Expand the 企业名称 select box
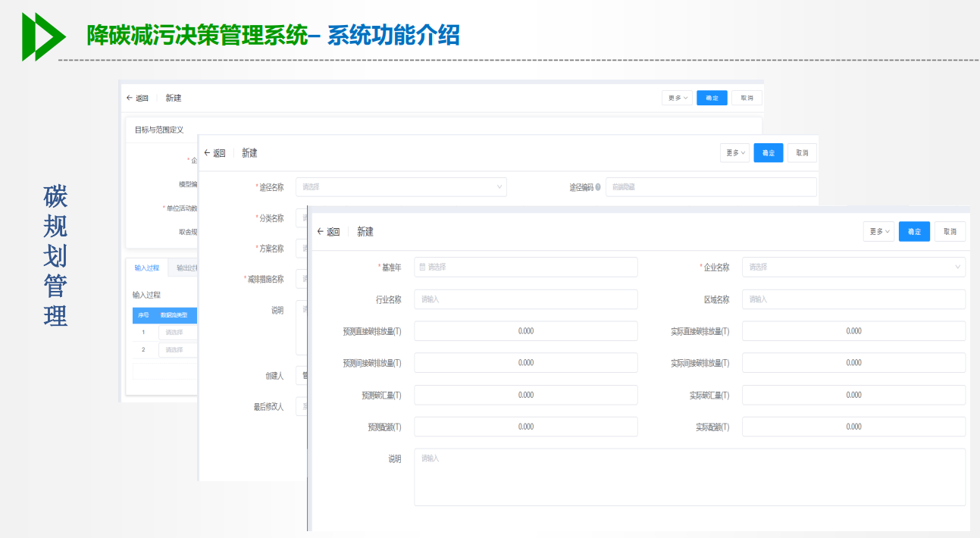The image size is (980, 538). point(853,267)
